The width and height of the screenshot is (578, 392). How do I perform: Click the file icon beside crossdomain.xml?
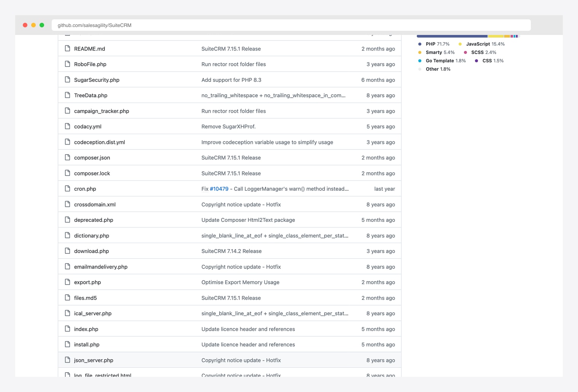pyautogui.click(x=67, y=204)
